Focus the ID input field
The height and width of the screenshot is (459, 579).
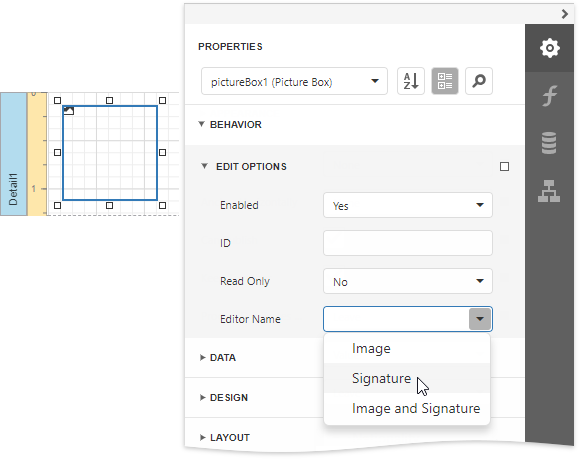point(408,243)
